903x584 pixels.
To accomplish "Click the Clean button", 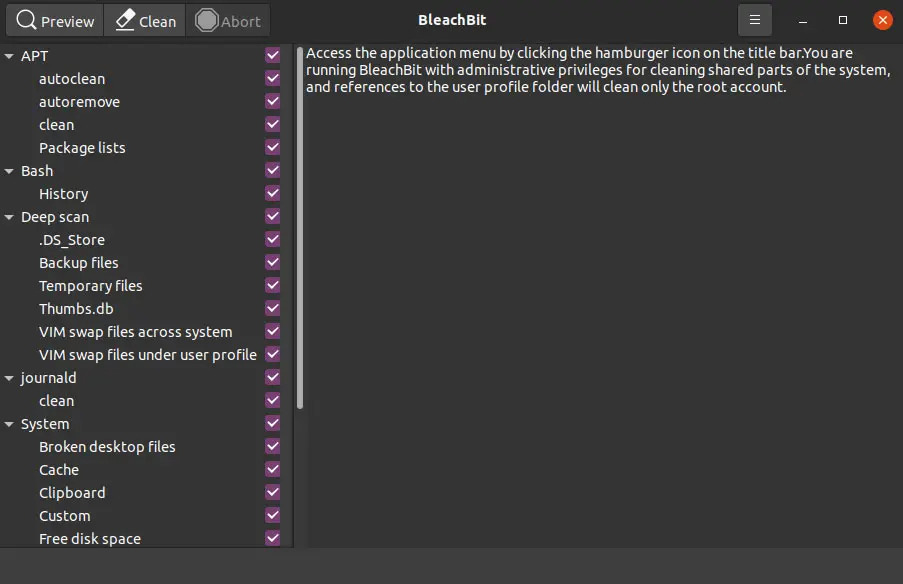I will 144,20.
